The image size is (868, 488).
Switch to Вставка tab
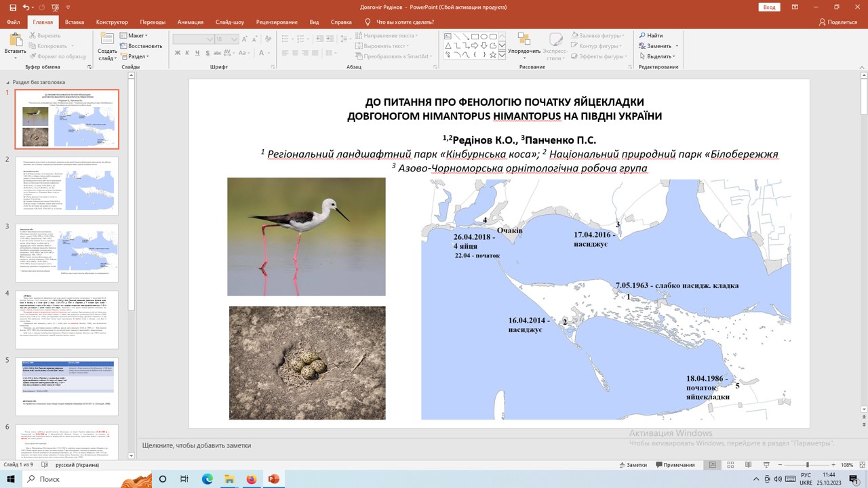coord(75,22)
